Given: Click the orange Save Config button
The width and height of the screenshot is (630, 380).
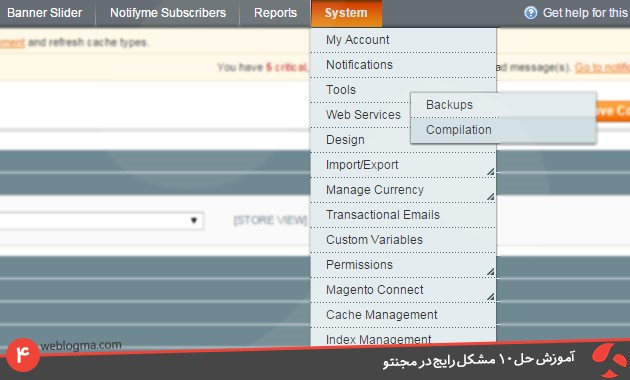Looking at the screenshot, I should [613, 110].
